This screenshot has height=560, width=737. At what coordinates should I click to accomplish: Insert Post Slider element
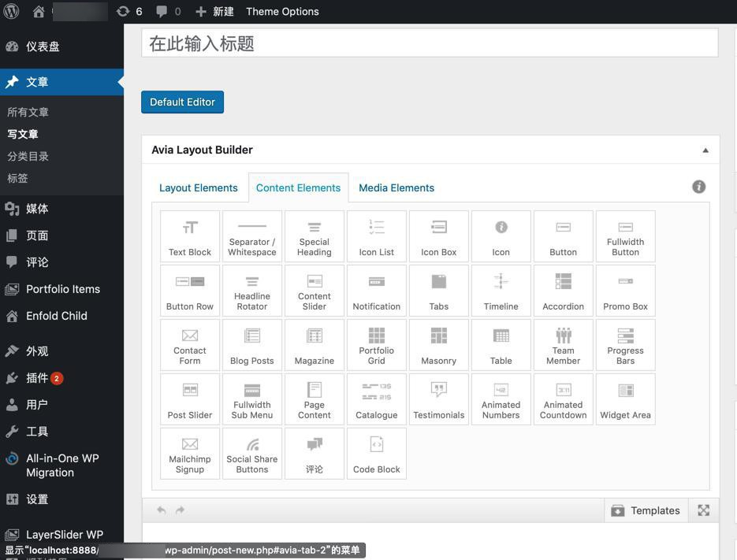point(190,399)
